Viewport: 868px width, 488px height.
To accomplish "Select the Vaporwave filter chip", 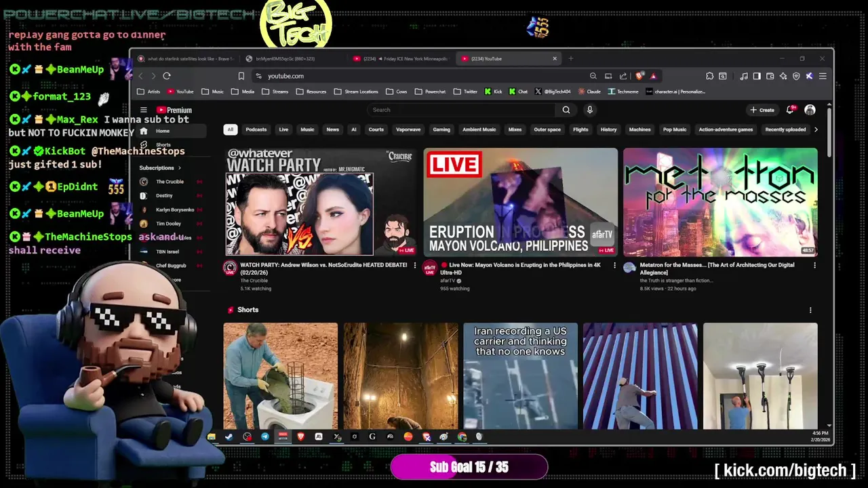I will click(408, 129).
